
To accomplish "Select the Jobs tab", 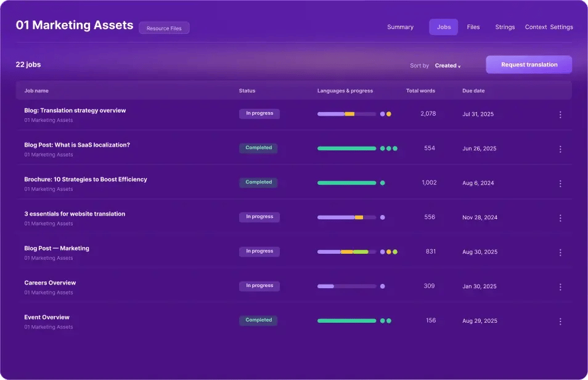I will 444,27.
